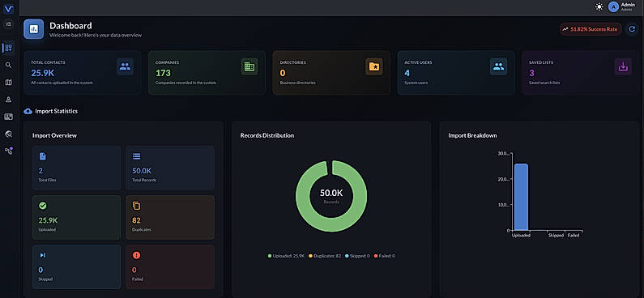Viewport: 644px width, 298px height.
Task: Click the refresh button at top right
Action: tap(633, 29)
